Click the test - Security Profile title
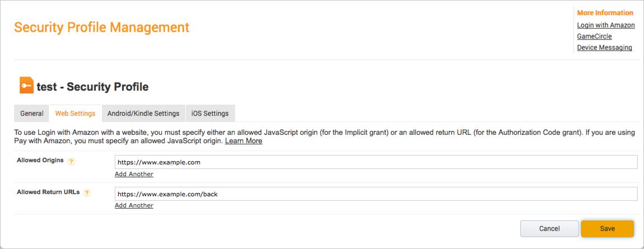This screenshot has width=644, height=249. (x=92, y=87)
